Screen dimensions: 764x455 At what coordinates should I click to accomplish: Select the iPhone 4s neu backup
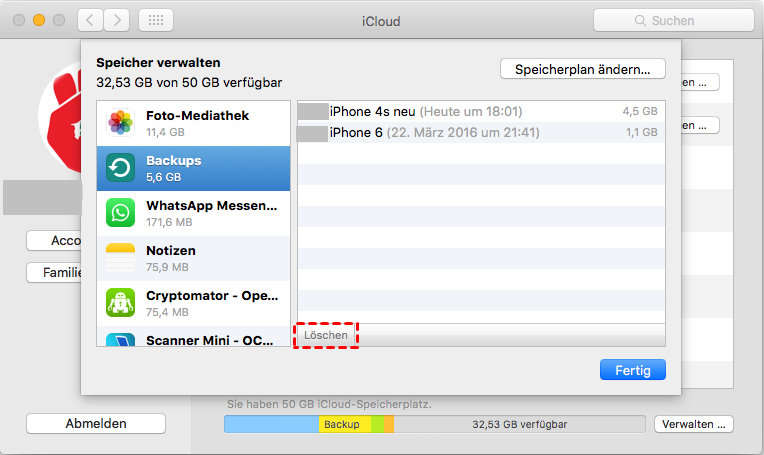coord(480,111)
